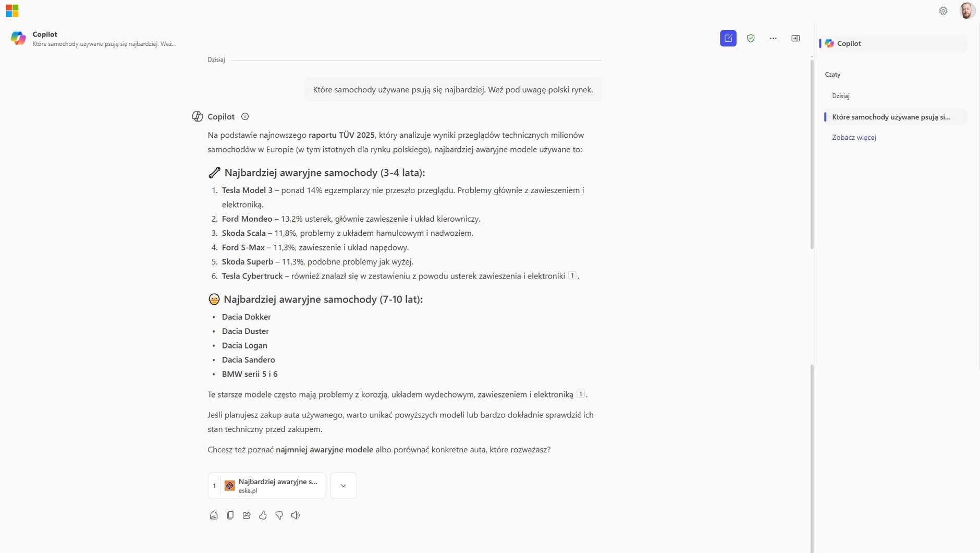Open the user profile avatar

pos(967,10)
